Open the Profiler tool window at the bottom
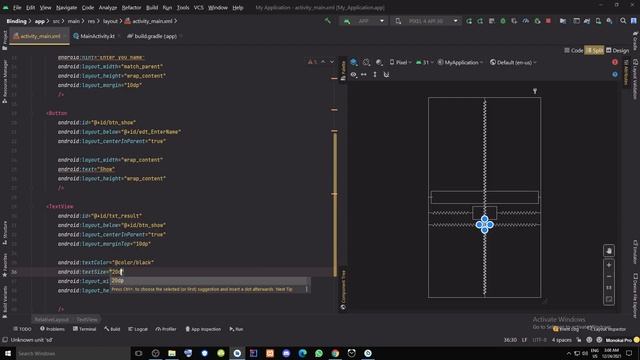 pos(166,329)
